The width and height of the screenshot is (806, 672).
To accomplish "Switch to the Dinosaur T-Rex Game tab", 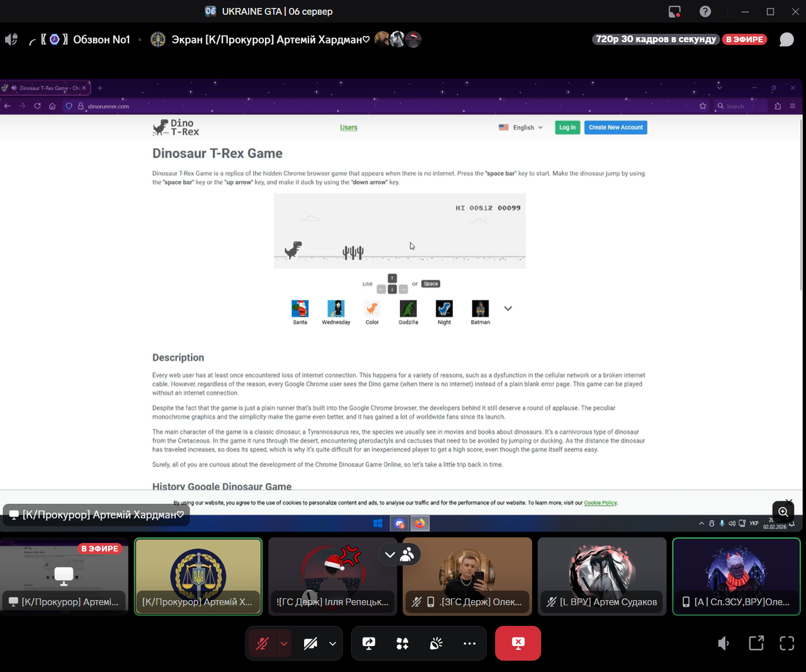I will (44, 88).
